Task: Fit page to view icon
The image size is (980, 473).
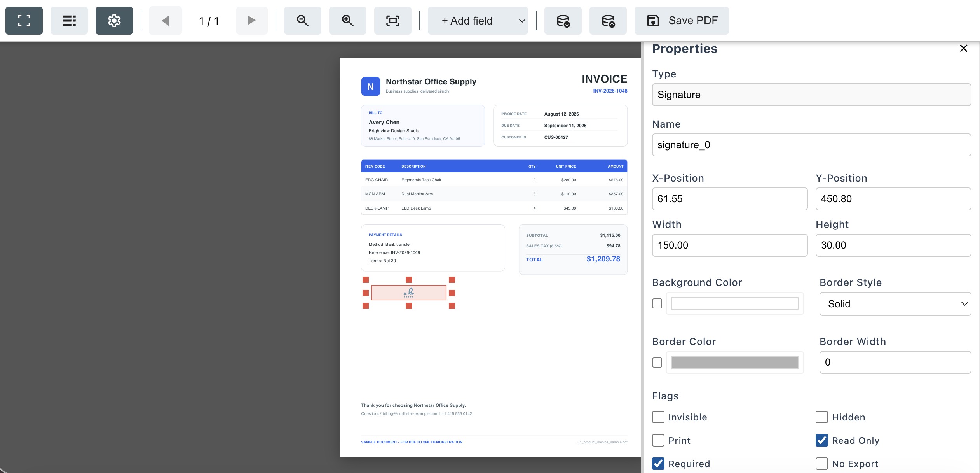Action: tap(393, 21)
